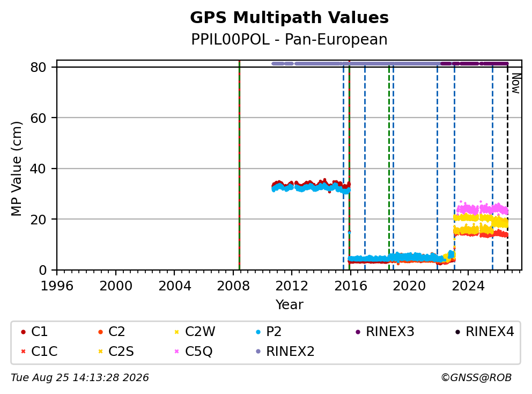Click the MP Value (cm) axis label
Image resolution: width=532 pixels, height=394 pixels.
16,169
